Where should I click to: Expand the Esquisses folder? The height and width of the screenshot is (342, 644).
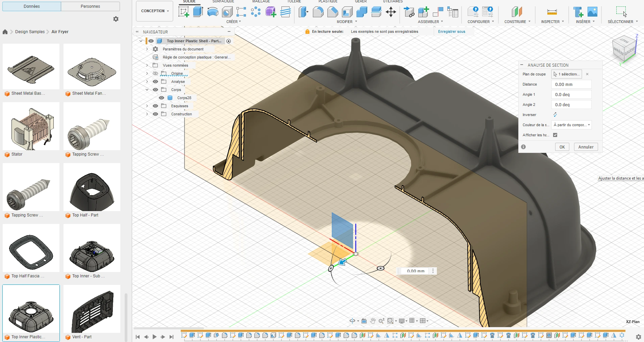pyautogui.click(x=147, y=106)
